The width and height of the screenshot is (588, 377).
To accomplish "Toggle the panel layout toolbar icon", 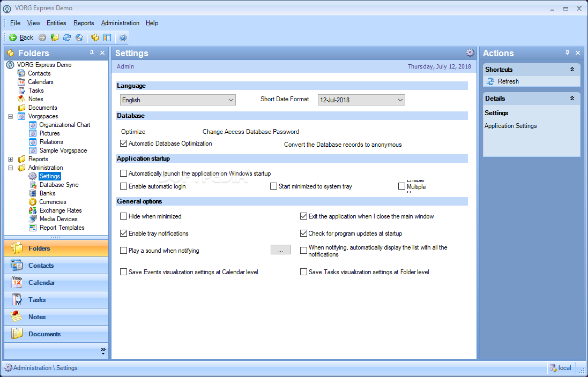I will (x=107, y=37).
